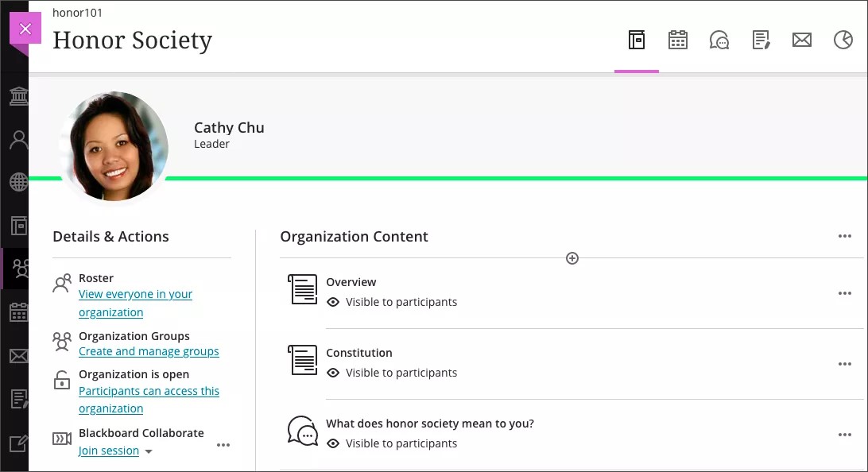Open the Analytics pie chart icon
The image size is (868, 472).
(x=843, y=40)
